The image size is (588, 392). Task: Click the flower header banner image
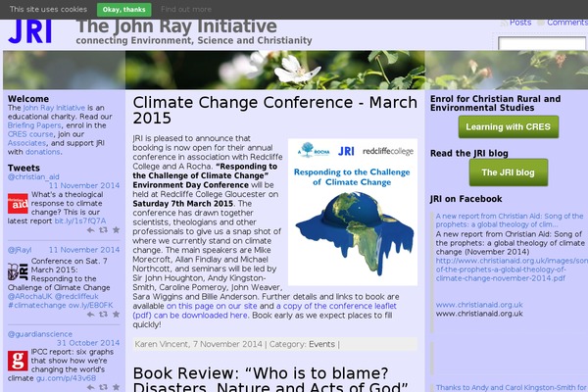click(x=296, y=71)
